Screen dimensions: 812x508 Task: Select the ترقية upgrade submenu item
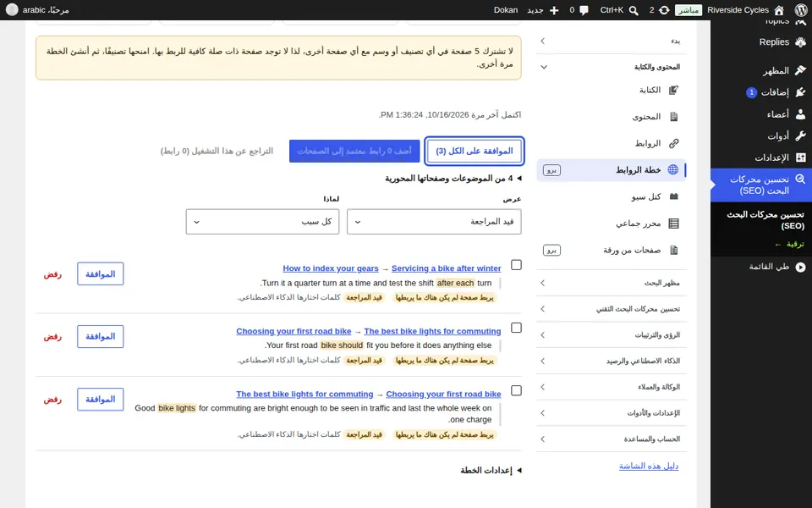[x=789, y=244]
